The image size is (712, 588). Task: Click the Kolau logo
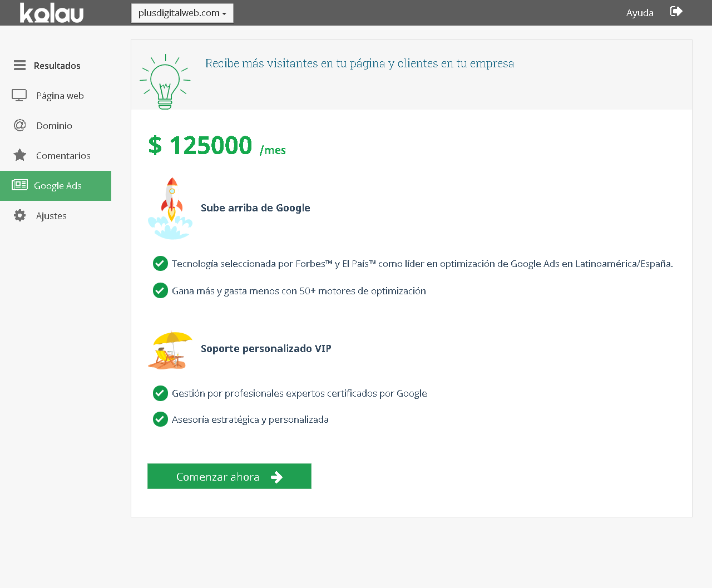point(51,12)
